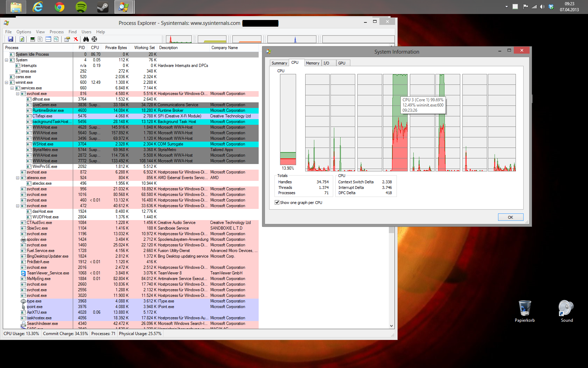
Task: Collapse the wininit.exe tree node
Action: (6, 82)
